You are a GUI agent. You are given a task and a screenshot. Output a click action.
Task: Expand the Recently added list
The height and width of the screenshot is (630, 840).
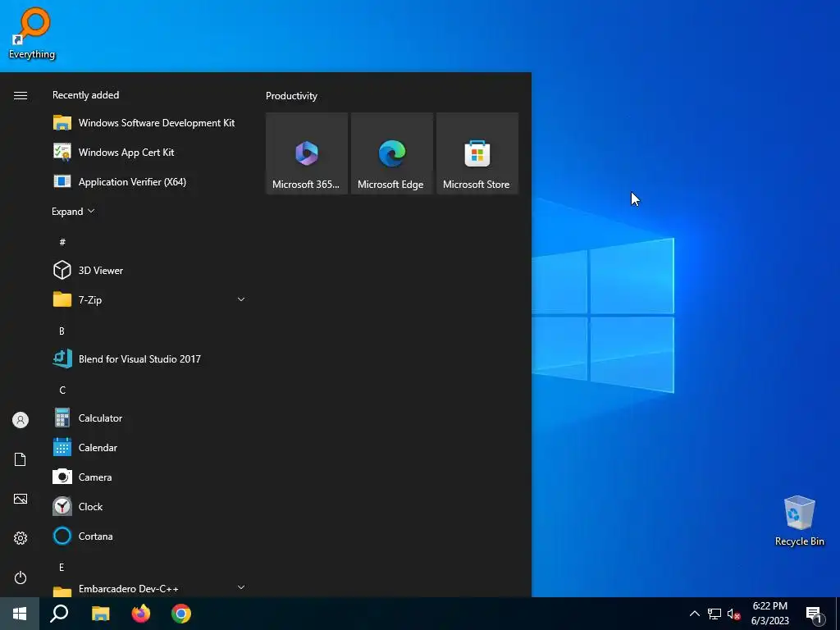pyautogui.click(x=73, y=211)
